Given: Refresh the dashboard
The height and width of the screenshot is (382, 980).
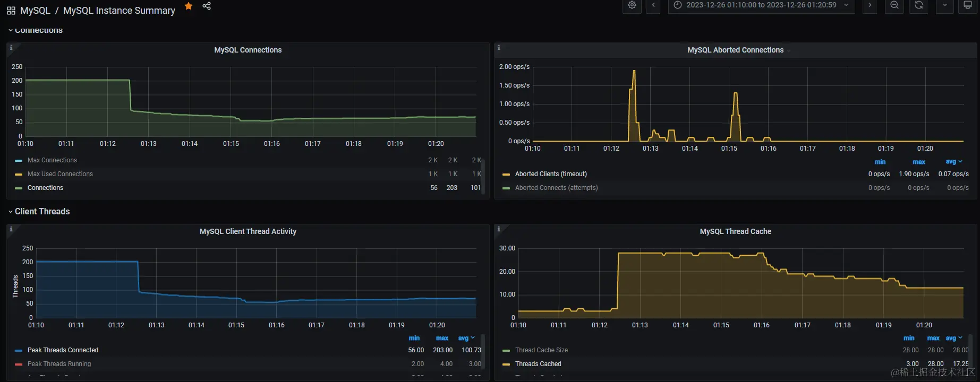Looking at the screenshot, I should point(919,5).
